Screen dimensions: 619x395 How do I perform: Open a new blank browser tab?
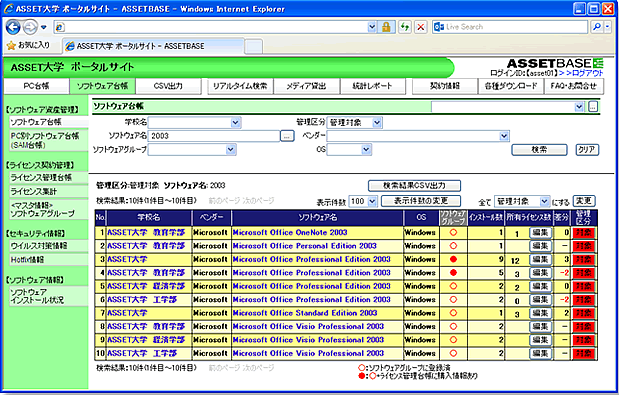[253, 47]
